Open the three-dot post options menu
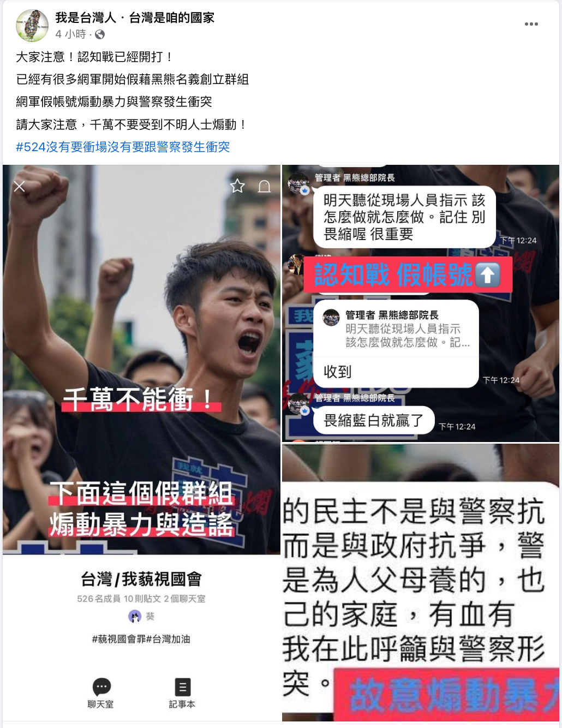 click(x=531, y=24)
